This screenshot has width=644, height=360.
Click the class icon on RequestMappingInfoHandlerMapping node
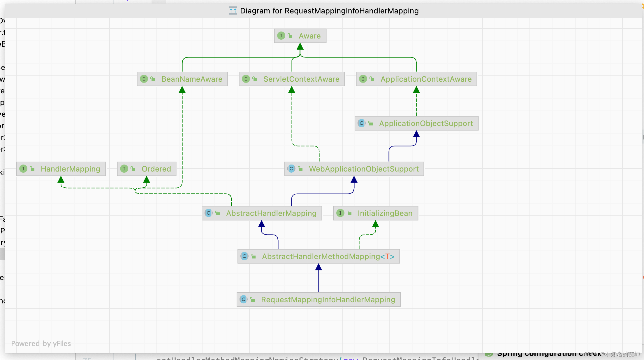click(243, 300)
